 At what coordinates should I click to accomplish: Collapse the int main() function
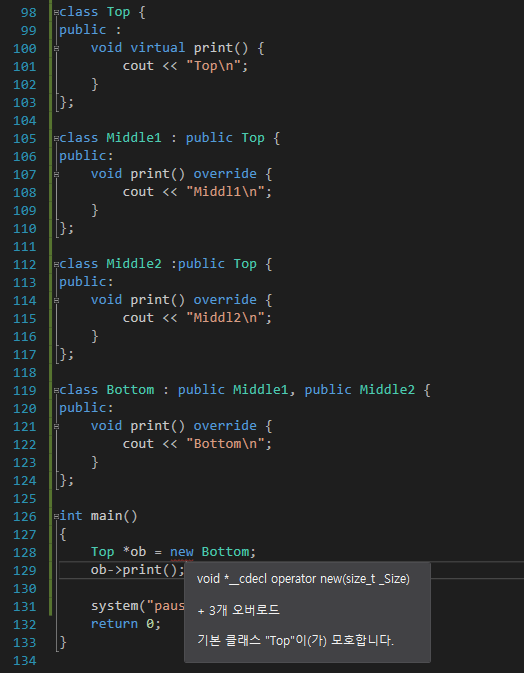point(56,517)
